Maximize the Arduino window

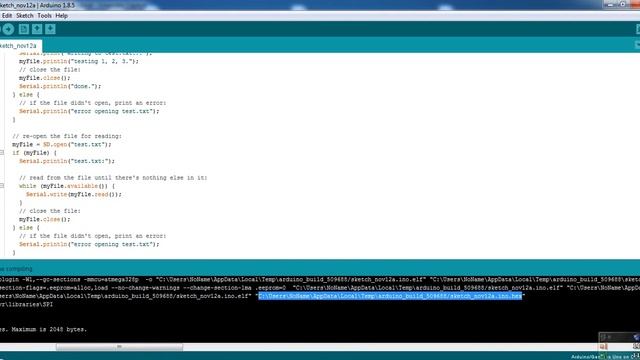point(623,4)
